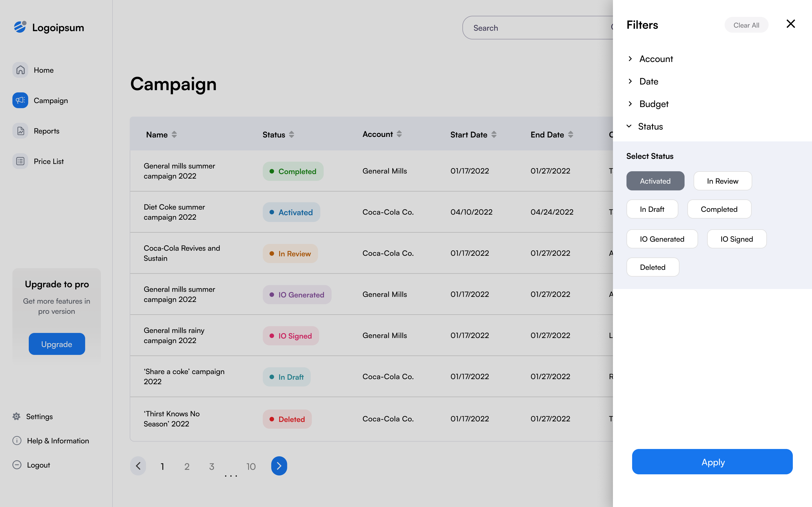Select the Completed status filter
This screenshot has width=812, height=507.
pyautogui.click(x=719, y=208)
